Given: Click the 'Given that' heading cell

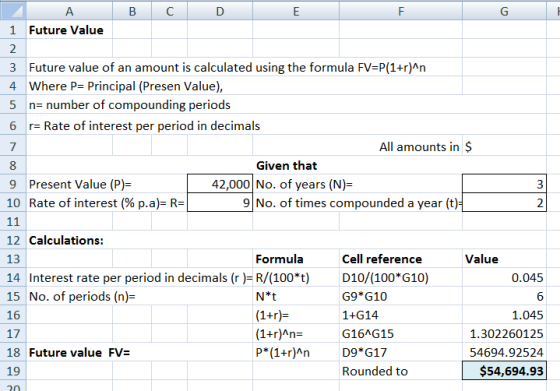Looking at the screenshot, I should [x=286, y=166].
